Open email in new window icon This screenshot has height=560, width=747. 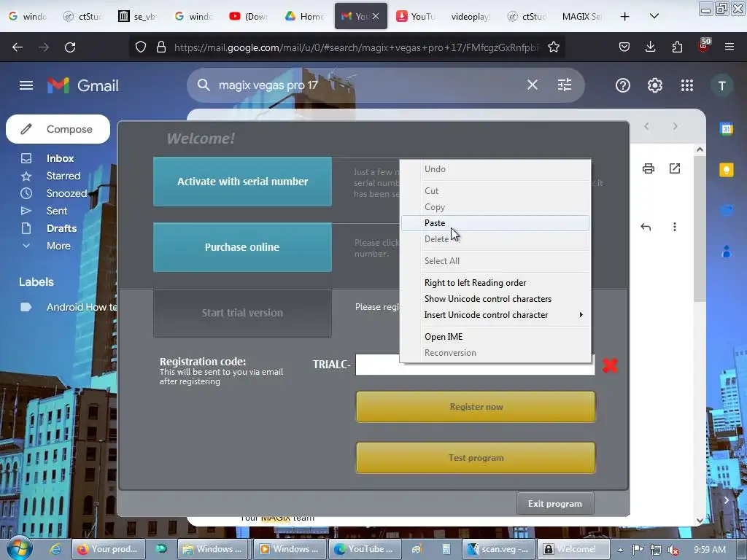click(675, 168)
